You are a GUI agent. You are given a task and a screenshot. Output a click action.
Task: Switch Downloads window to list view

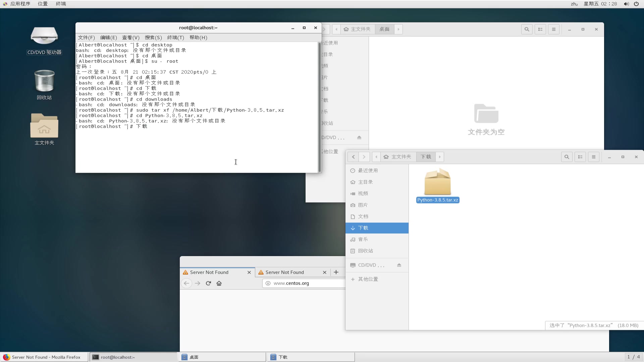pyautogui.click(x=580, y=157)
